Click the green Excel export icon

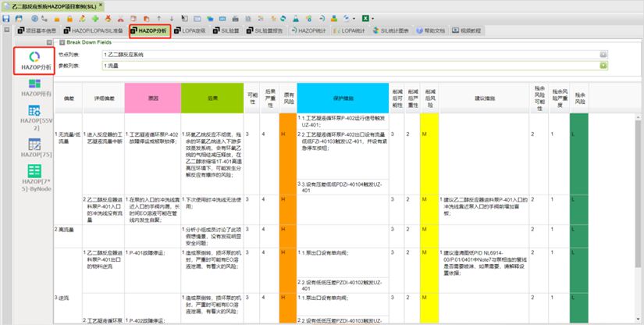[x=365, y=17]
